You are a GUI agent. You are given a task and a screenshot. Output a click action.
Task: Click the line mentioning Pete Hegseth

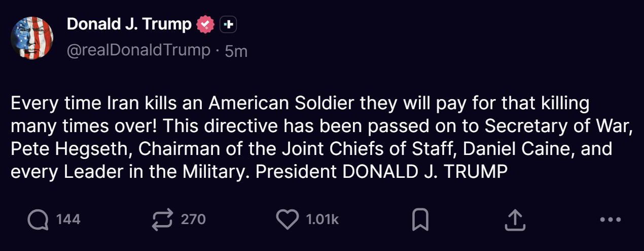311,149
